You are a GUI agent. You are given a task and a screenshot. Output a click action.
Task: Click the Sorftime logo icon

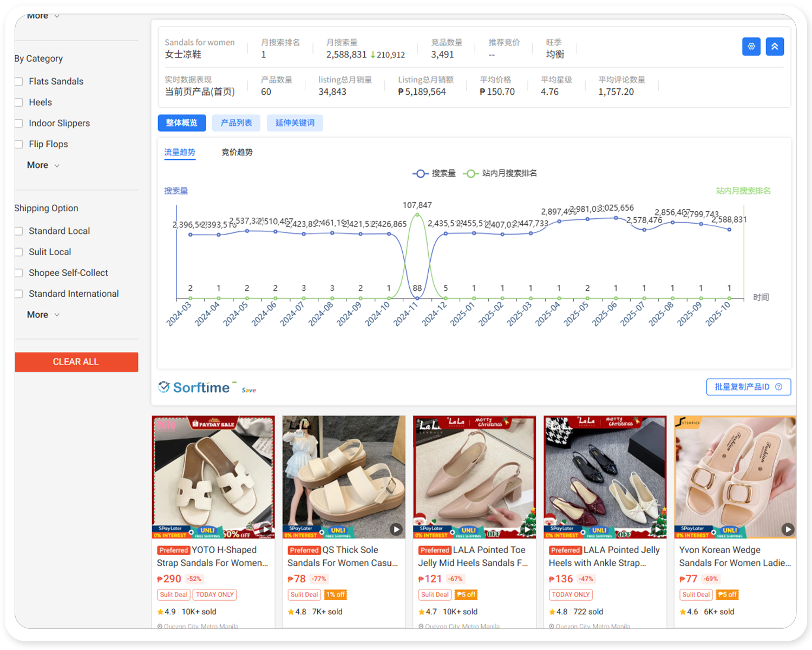click(164, 387)
